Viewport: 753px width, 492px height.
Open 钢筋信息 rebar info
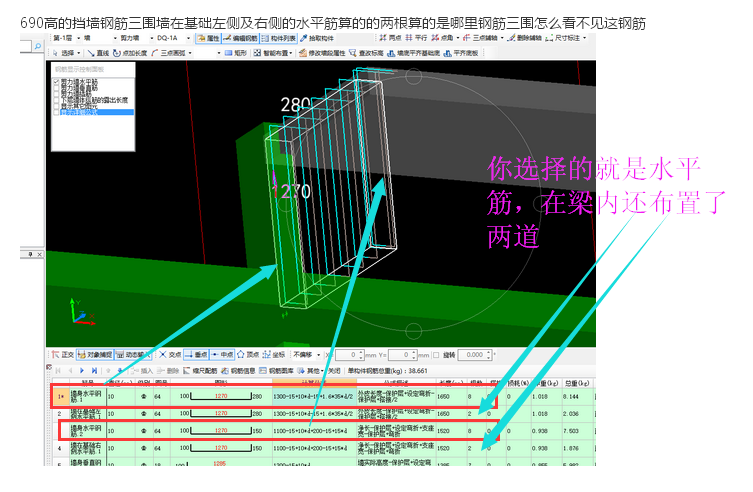pyautogui.click(x=239, y=371)
